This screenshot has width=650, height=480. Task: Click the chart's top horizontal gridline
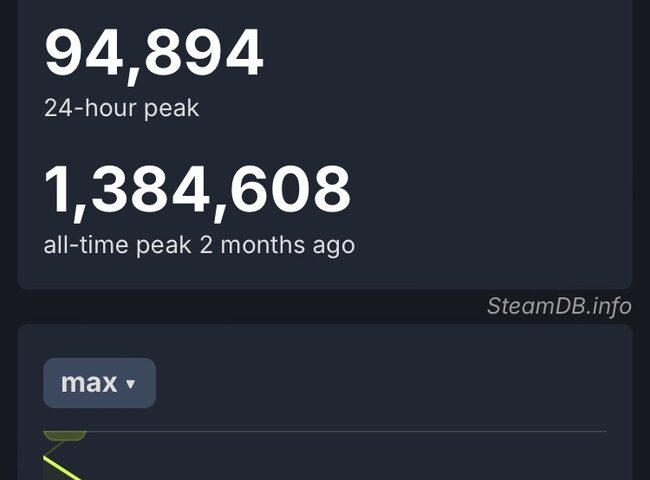pos(346,432)
